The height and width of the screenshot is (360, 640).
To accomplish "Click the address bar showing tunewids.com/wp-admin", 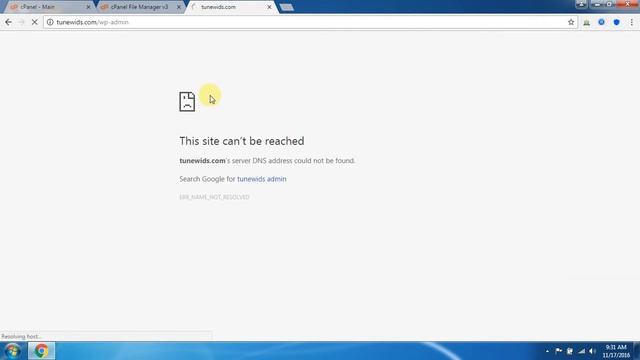I will pos(310,22).
